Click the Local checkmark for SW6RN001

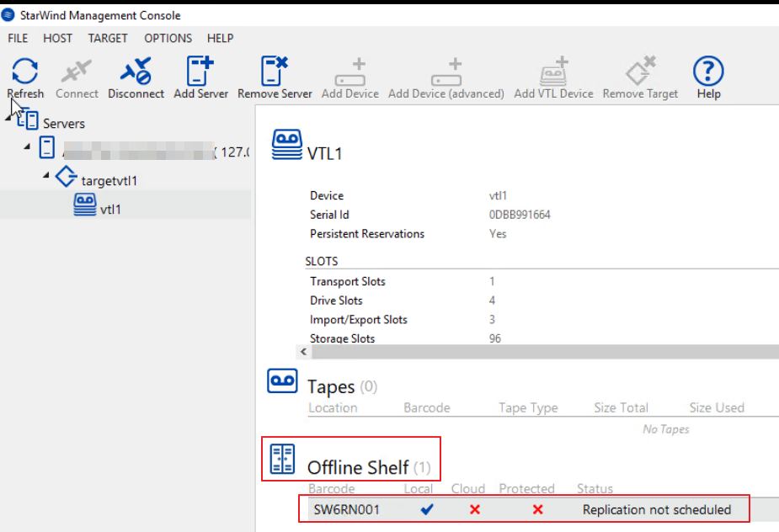[427, 509]
